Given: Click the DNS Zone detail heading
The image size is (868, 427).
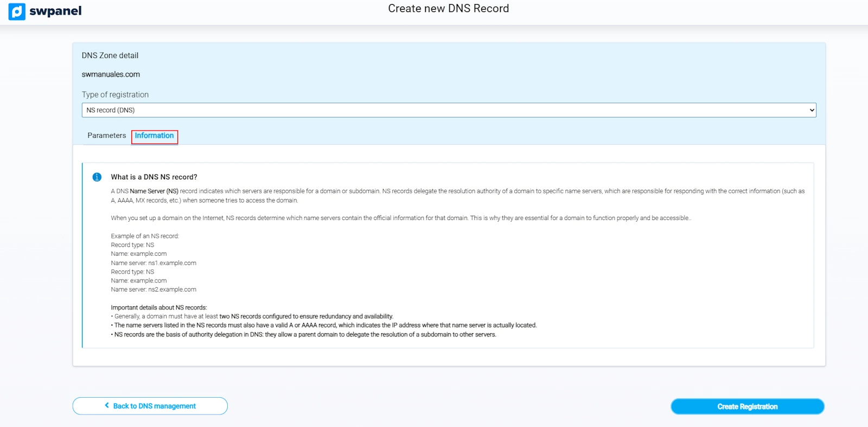Looking at the screenshot, I should click(x=110, y=55).
